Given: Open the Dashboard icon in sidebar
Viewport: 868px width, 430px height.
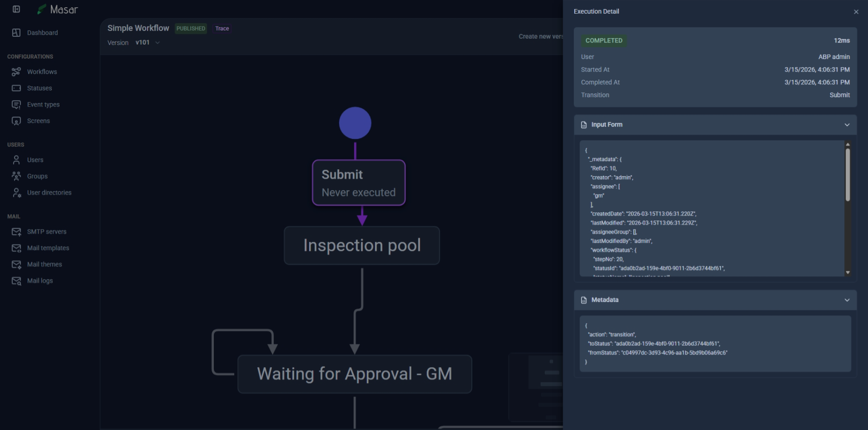Looking at the screenshot, I should tap(16, 33).
